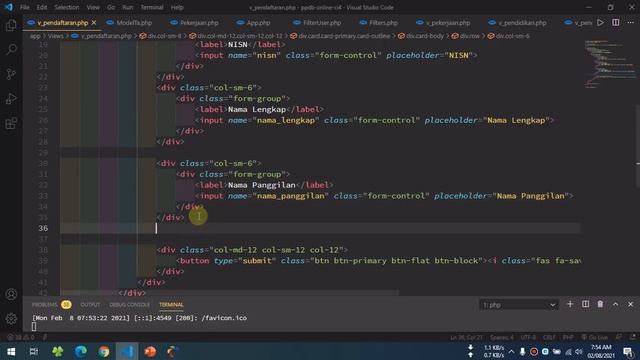This screenshot has height=360, width=640.
Task: Open the Help menu
Action: [x=177, y=7]
